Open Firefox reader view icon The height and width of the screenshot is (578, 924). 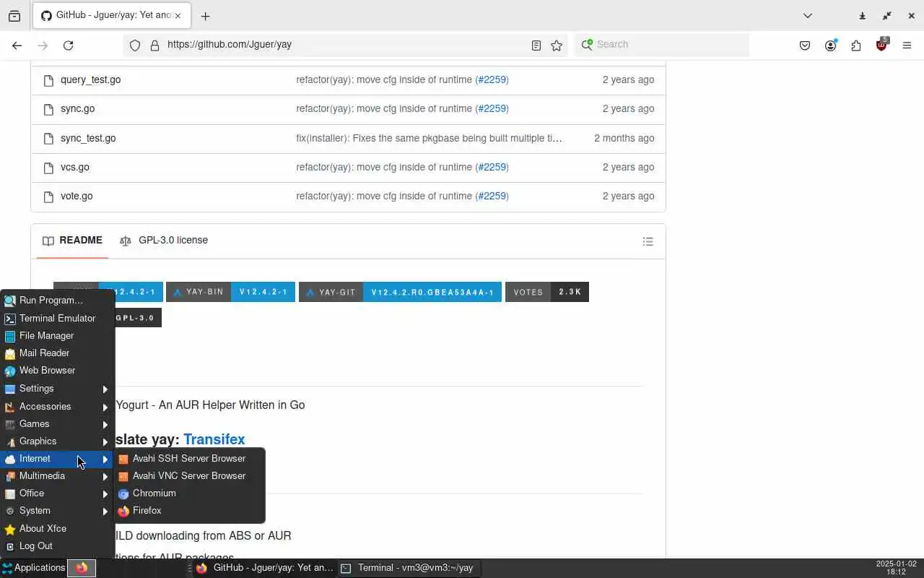(536, 45)
